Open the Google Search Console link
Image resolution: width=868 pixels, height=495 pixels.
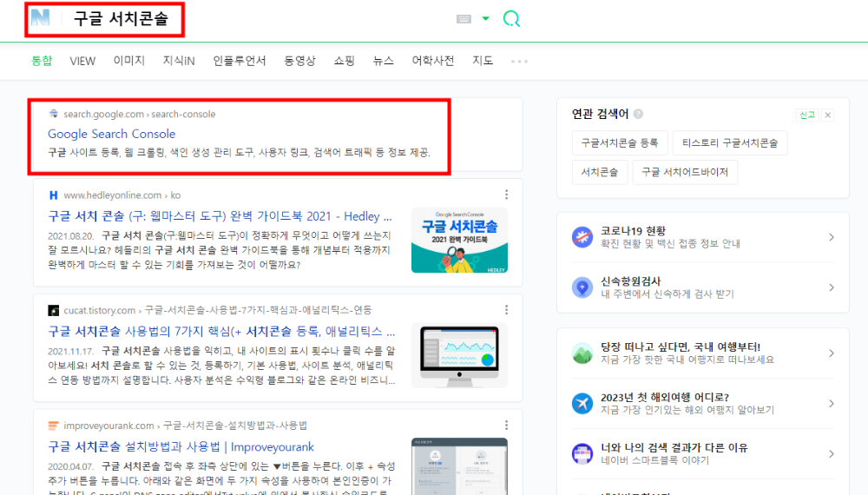tap(111, 134)
